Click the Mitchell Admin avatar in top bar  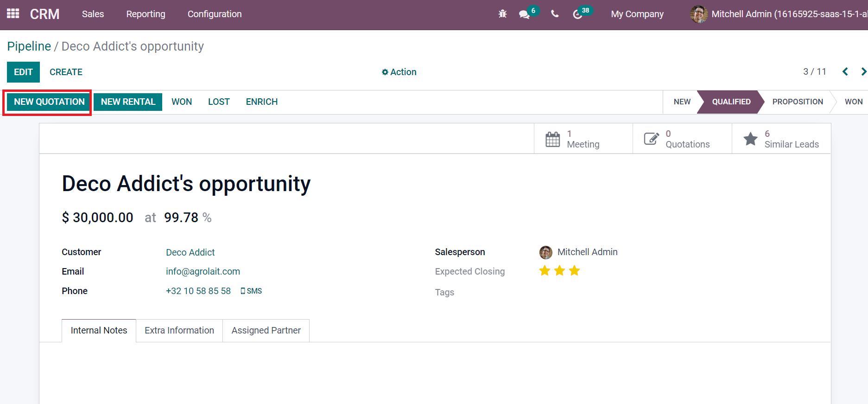coord(699,14)
